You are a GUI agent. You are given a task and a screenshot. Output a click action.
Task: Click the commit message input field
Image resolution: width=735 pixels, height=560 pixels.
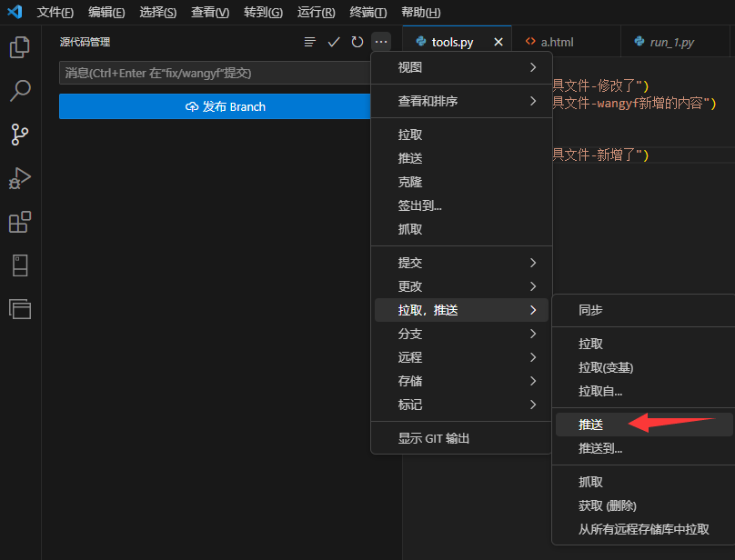click(x=214, y=73)
